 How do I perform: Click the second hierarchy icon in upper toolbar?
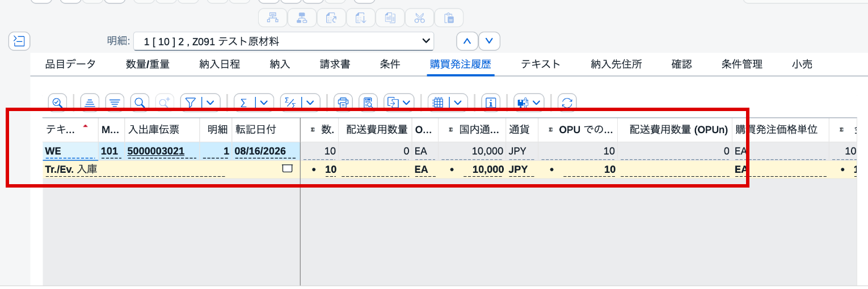pos(302,18)
